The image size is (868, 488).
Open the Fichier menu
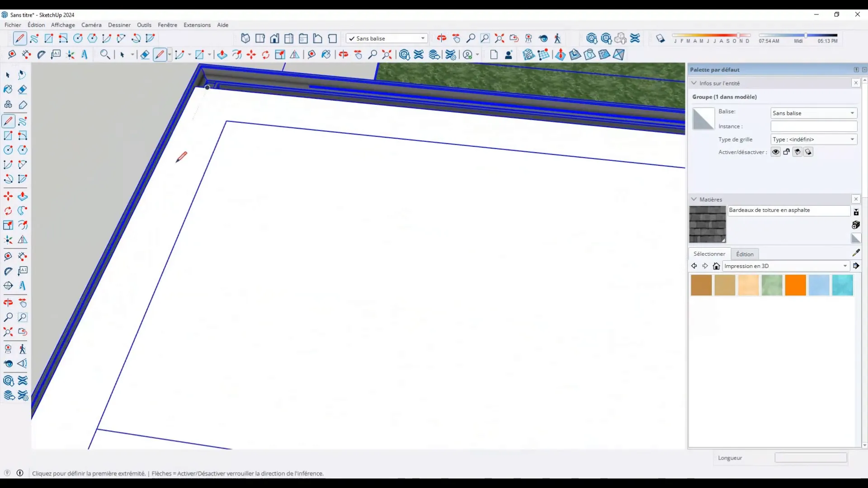13,25
